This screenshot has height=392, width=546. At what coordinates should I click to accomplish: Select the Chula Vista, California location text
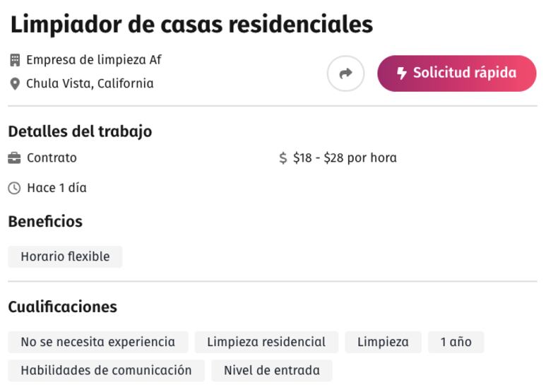click(90, 83)
